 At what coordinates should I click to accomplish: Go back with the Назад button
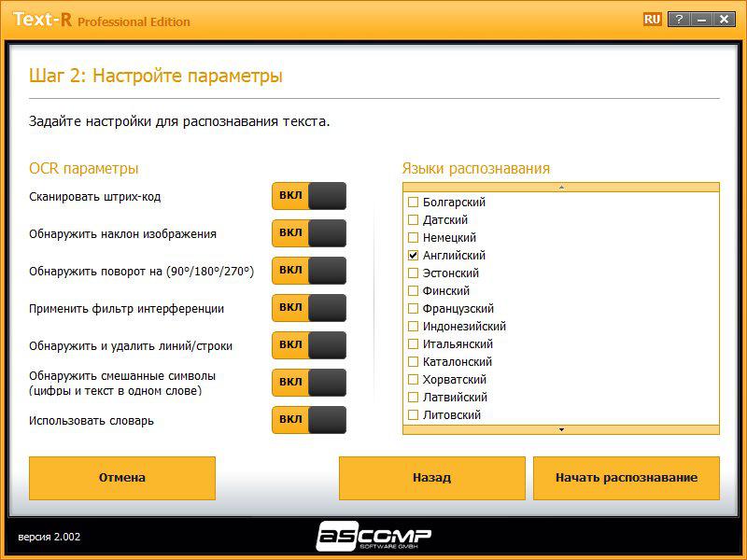(432, 478)
